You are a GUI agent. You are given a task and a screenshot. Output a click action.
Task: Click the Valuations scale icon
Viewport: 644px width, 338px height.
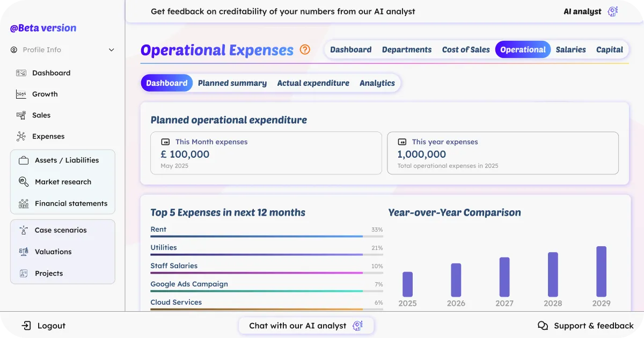click(x=24, y=252)
